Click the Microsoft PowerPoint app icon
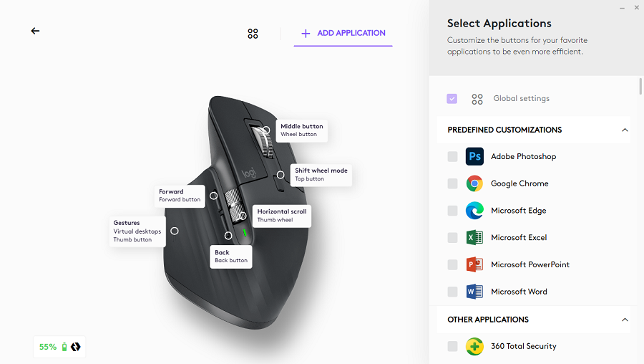 tap(474, 264)
